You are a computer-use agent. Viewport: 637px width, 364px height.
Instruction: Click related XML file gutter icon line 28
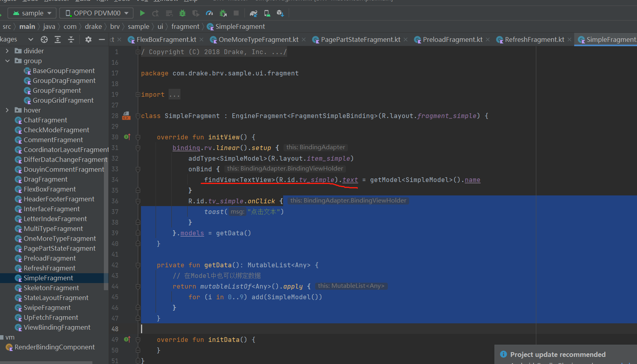126,116
